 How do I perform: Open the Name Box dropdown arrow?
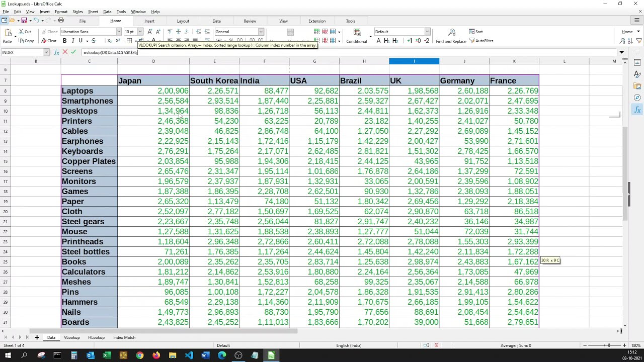(46, 52)
